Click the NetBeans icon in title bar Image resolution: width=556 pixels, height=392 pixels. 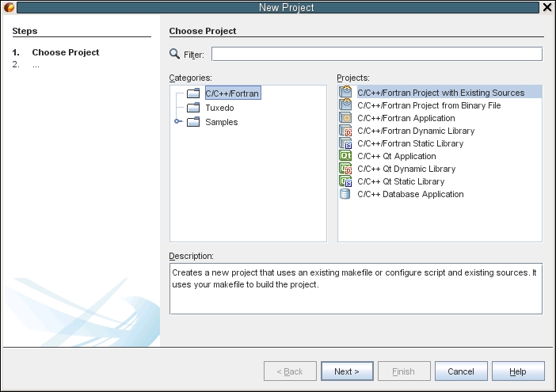click(10, 7)
